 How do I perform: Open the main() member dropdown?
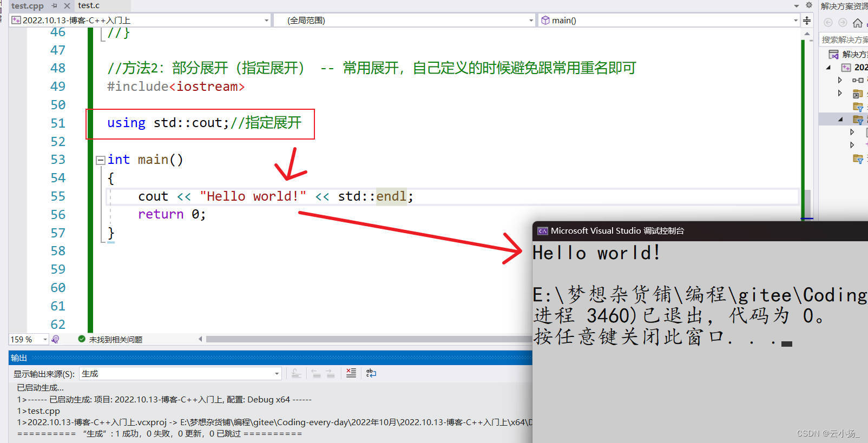click(669, 20)
